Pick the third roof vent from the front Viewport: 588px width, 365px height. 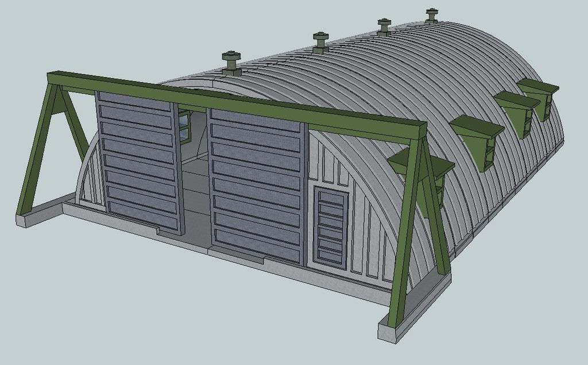pos(384,26)
